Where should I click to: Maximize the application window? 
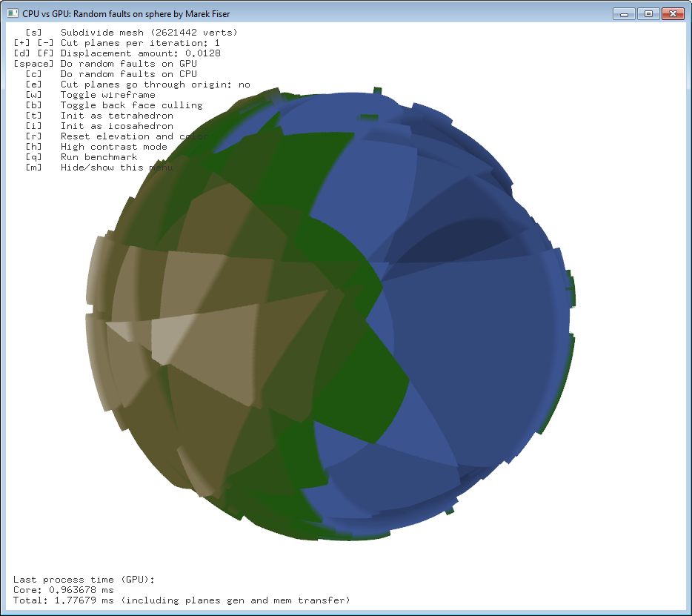click(648, 13)
